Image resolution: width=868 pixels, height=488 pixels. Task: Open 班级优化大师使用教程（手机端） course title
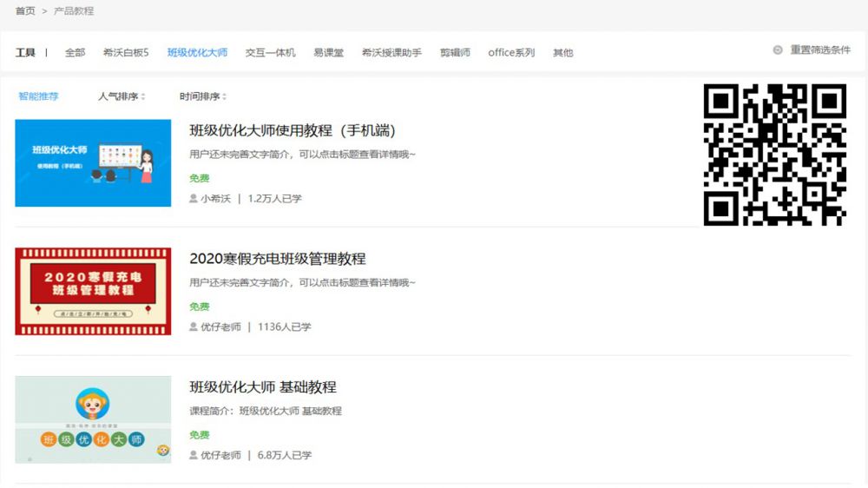[293, 131]
